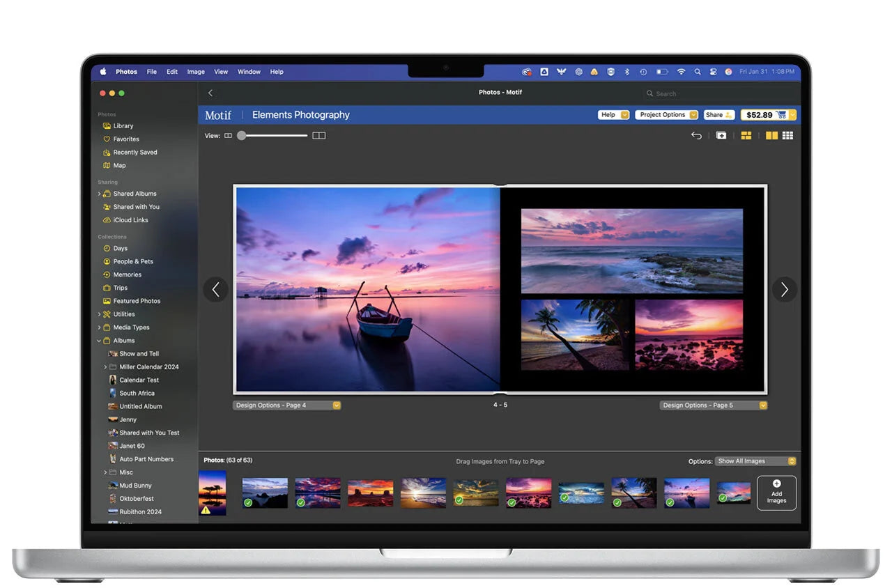Select the rocky seascape photo on page 5
The width and height of the screenshot is (892, 588).
coord(632,252)
